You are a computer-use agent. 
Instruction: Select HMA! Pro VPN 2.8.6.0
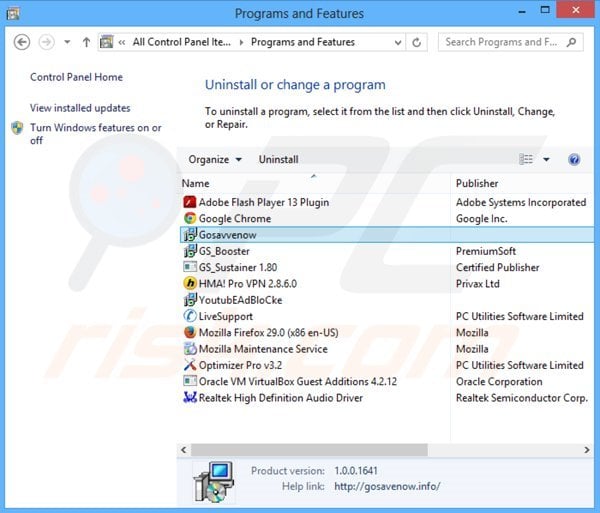[248, 284]
